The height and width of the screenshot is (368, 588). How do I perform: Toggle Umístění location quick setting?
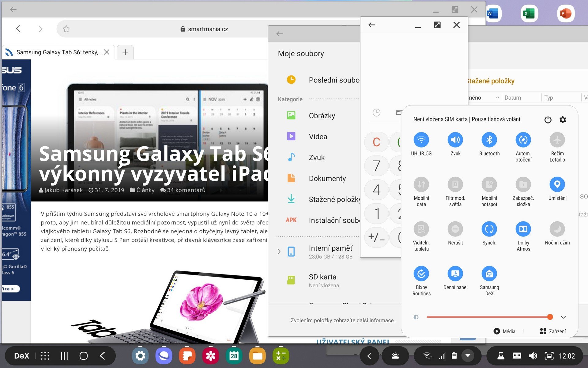coord(557,184)
